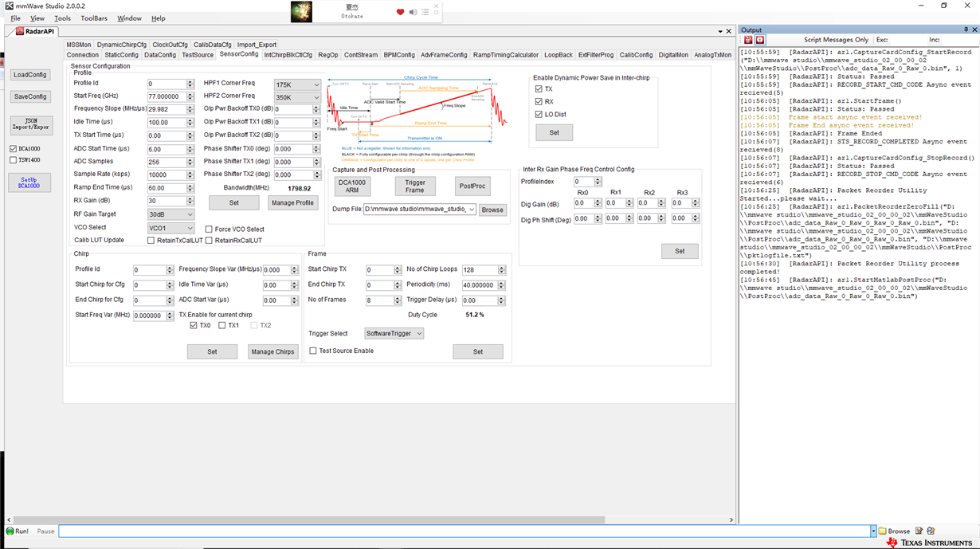Enable the RetainRxCalLUT checkbox
The width and height of the screenshot is (980, 549).
pos(209,241)
